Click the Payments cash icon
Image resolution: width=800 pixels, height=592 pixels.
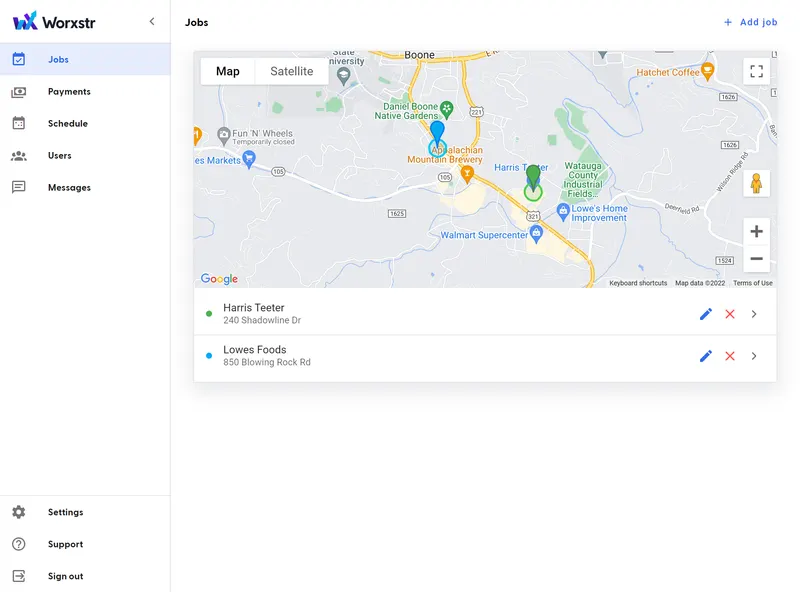tap(19, 92)
